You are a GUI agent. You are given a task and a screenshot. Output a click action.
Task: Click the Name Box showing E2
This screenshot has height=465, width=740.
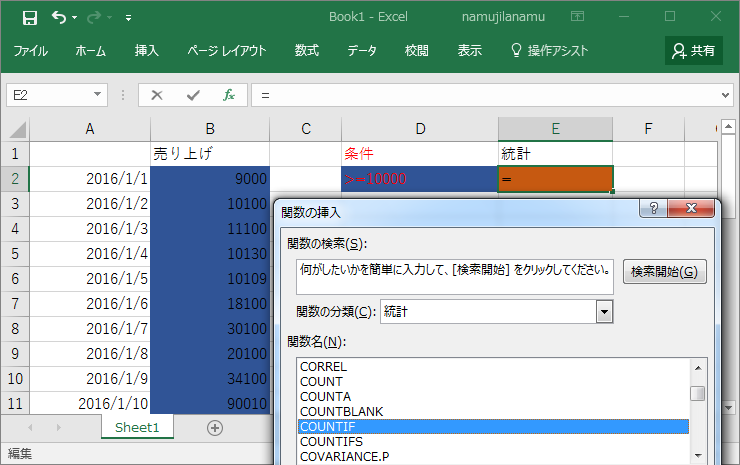pyautogui.click(x=48, y=95)
